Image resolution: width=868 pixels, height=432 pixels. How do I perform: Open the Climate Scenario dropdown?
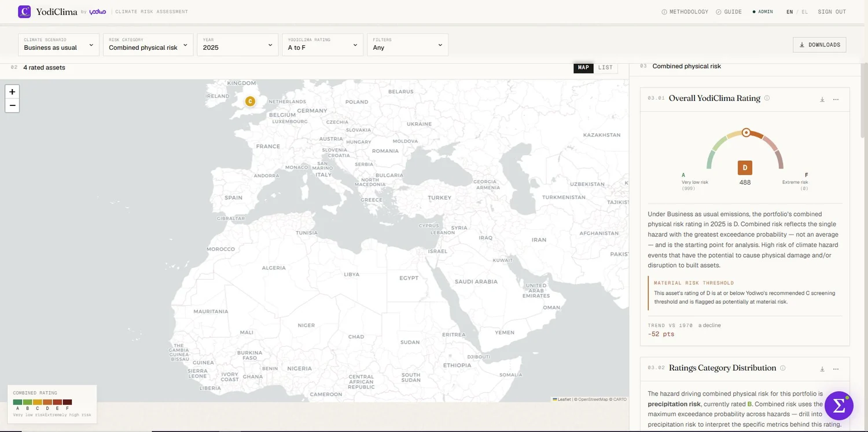[x=58, y=45]
